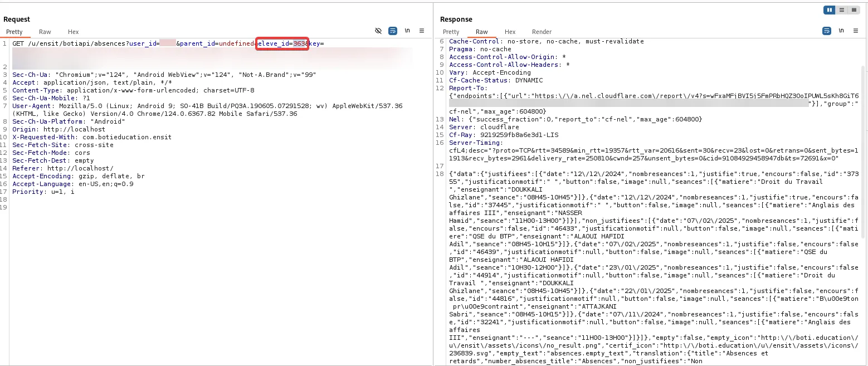Viewport: 868px width, 366px height.
Task: Open the Response Hex tab
Action: pyautogui.click(x=510, y=32)
